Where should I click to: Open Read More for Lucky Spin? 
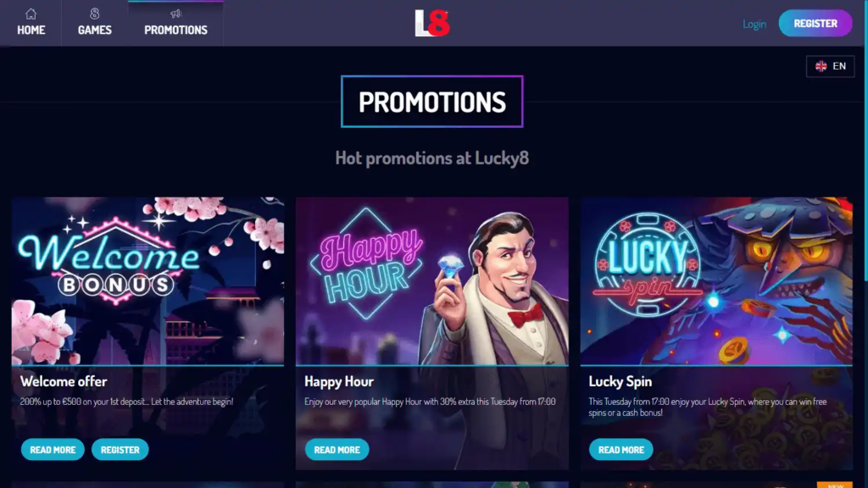621,449
